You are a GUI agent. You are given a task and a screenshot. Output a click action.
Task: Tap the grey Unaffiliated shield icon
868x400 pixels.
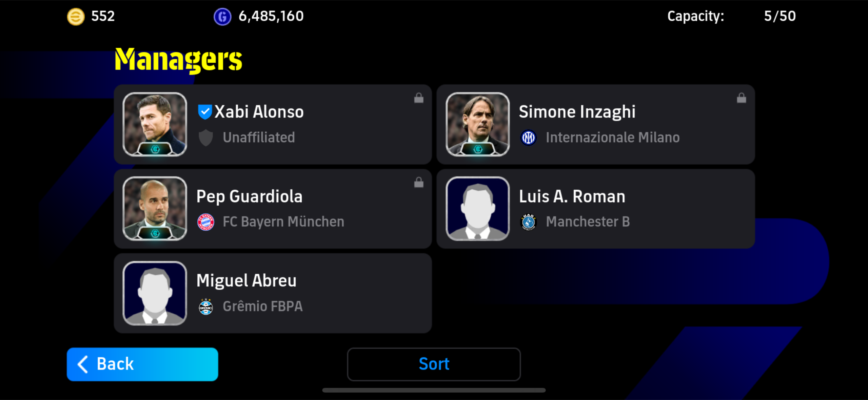[x=205, y=138]
